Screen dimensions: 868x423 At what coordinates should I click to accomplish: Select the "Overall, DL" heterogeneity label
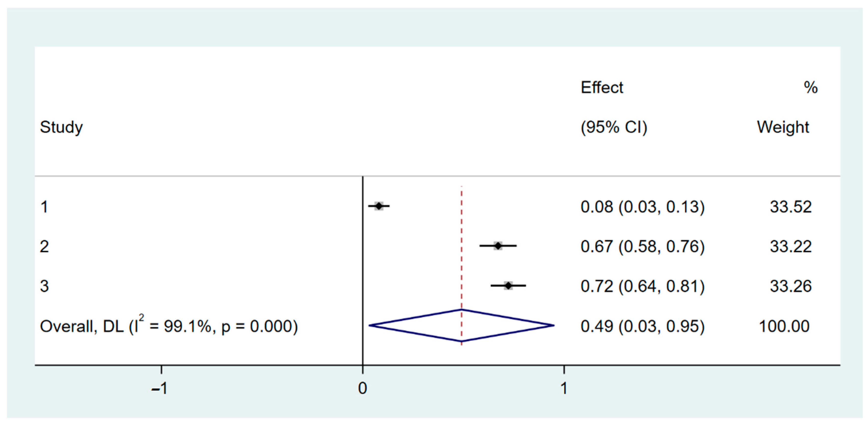click(x=168, y=326)
